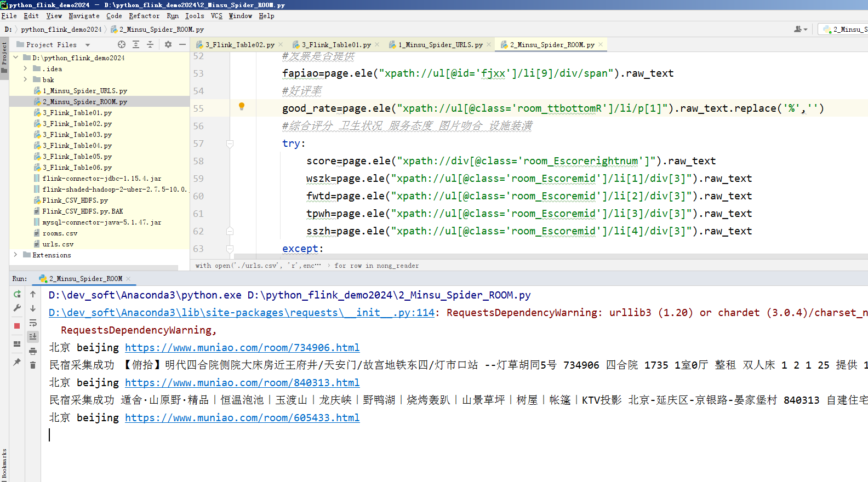Image resolution: width=868 pixels, height=482 pixels.
Task: Click the 'with open' editor breadcrumb
Action: click(258, 266)
